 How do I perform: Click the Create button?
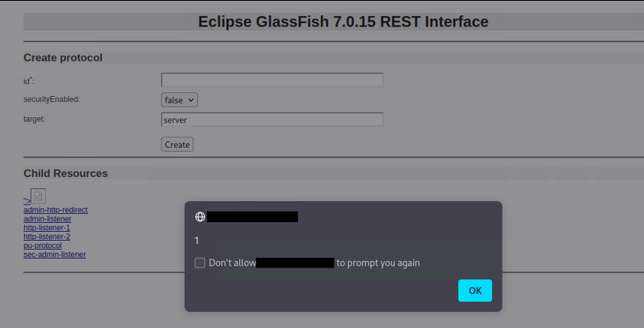[x=177, y=145]
